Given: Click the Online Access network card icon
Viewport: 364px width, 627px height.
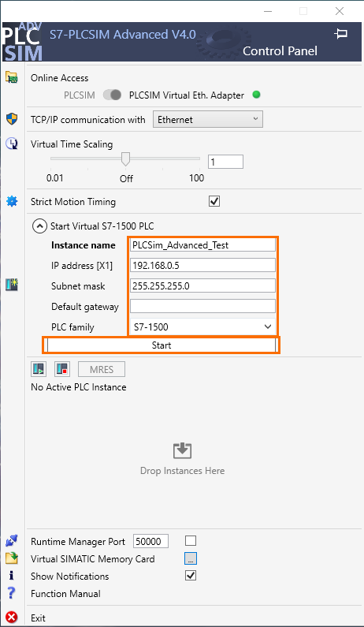Looking at the screenshot, I should click(x=12, y=77).
